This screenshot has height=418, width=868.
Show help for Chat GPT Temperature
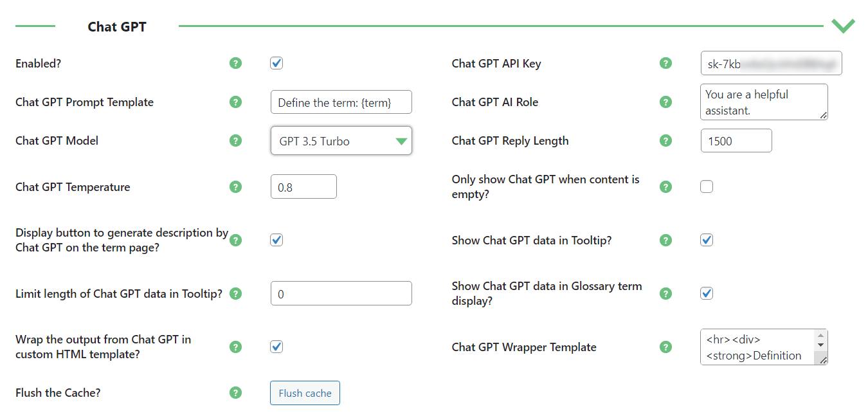(236, 187)
